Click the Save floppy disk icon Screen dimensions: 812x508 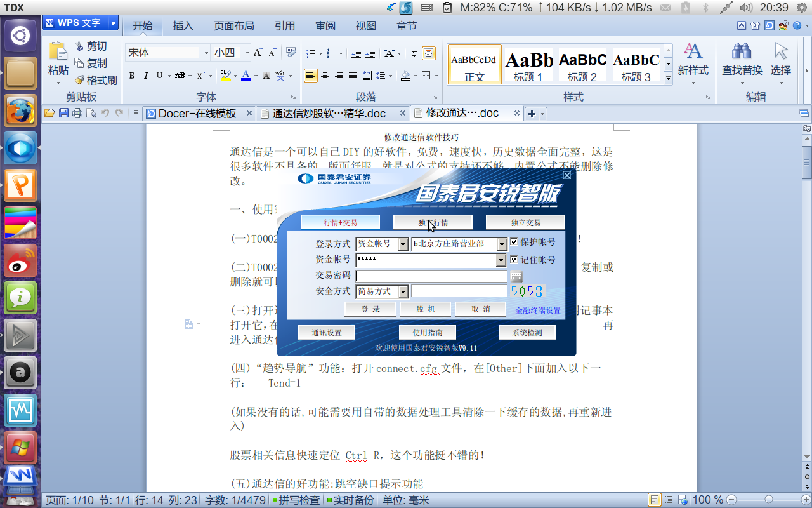[63, 113]
